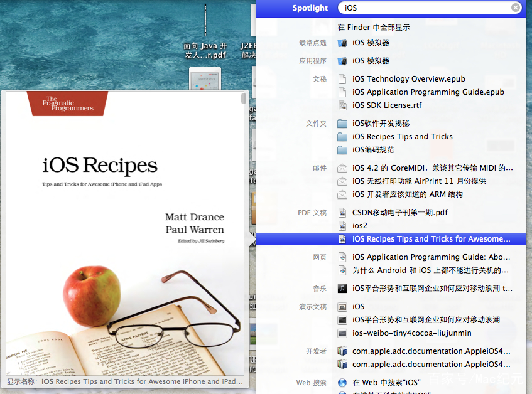Open AirPrint 11 月份提供 mail message
The image size is (532, 394).
419,181
